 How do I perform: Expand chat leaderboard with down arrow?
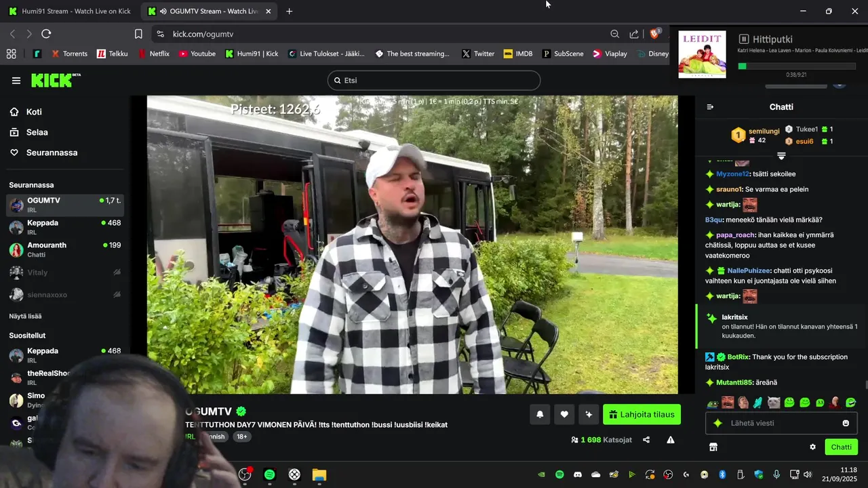(781, 156)
